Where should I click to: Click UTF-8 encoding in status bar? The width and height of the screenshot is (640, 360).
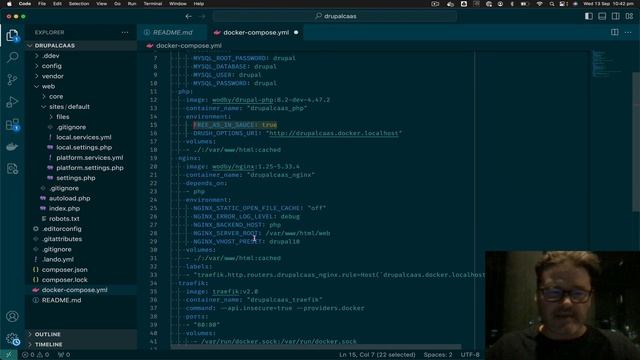pos(470,355)
